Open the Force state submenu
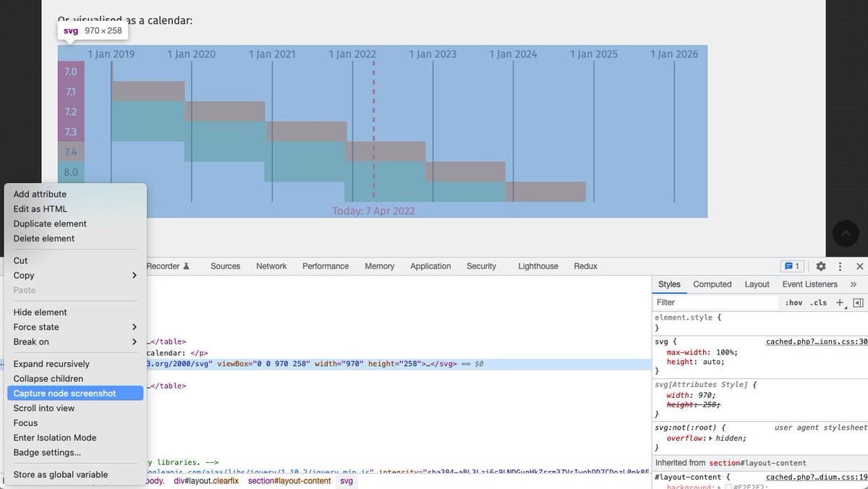The height and width of the screenshot is (489, 868). click(x=75, y=327)
